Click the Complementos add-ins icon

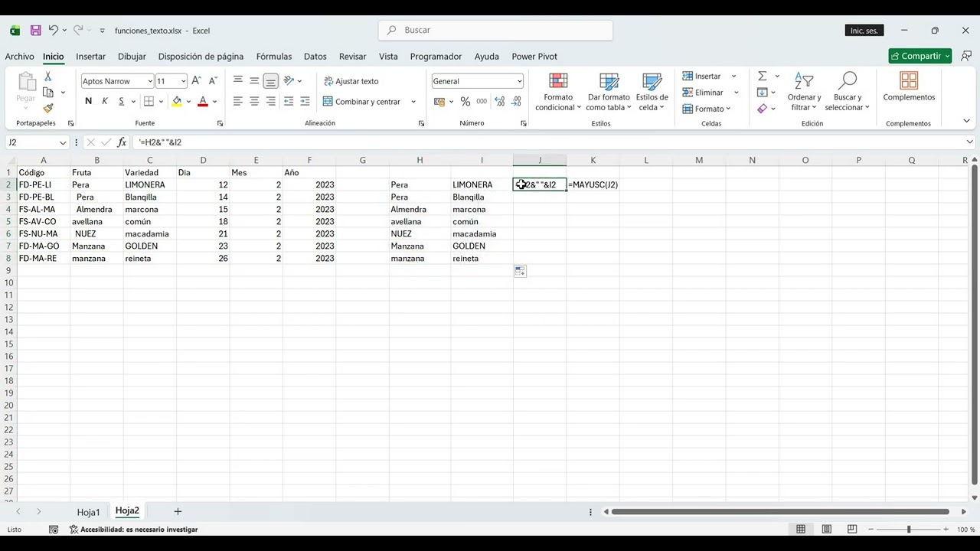pos(909,87)
